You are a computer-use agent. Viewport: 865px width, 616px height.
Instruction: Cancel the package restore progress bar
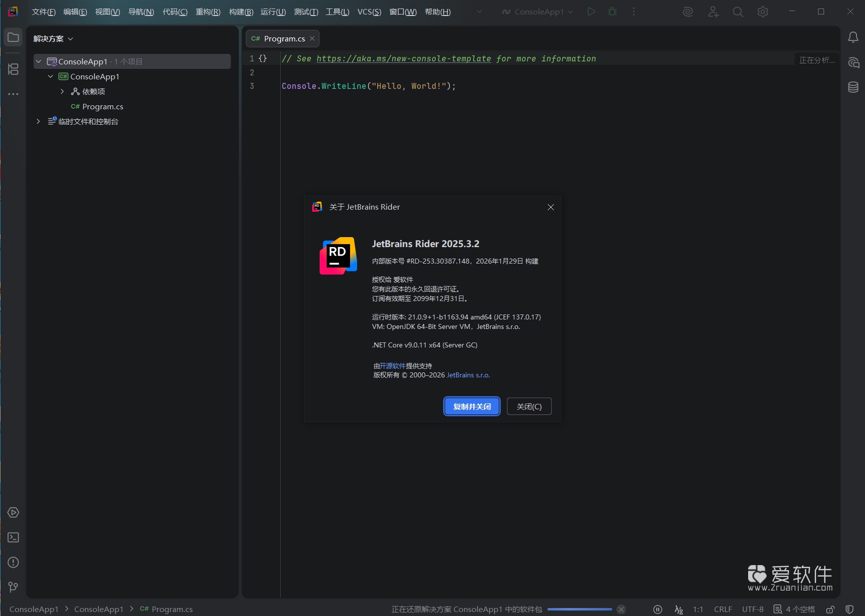tap(620, 609)
